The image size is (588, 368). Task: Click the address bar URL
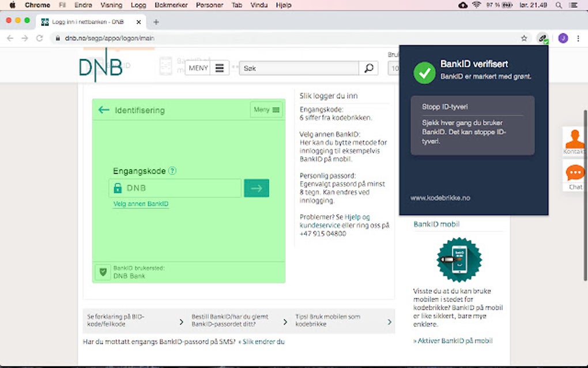pyautogui.click(x=110, y=38)
